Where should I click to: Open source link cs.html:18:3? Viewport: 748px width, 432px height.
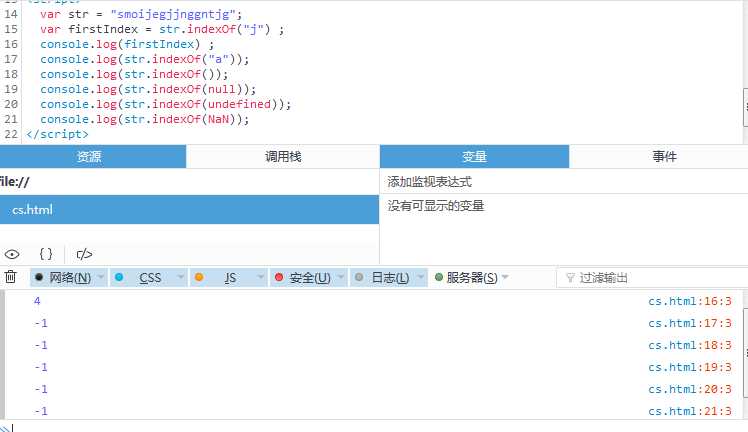690,345
